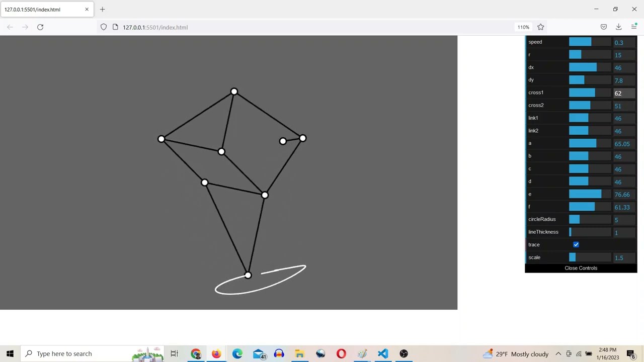Click the circleRadius value field 5
Screen dimensions: 644x362
tap(624, 220)
